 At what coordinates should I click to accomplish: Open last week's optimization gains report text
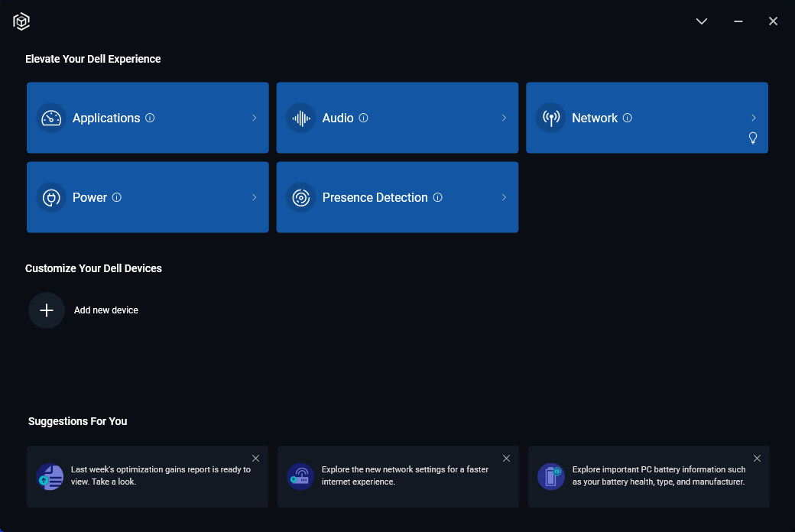(161, 475)
